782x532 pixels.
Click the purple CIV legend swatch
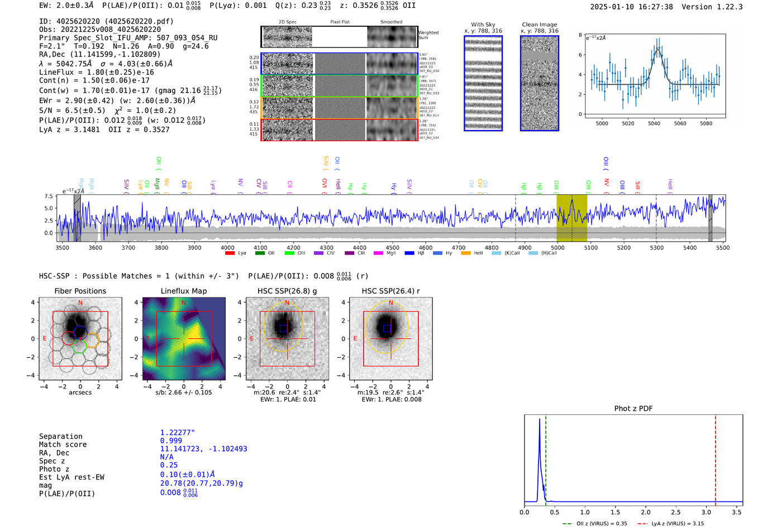[x=318, y=253]
